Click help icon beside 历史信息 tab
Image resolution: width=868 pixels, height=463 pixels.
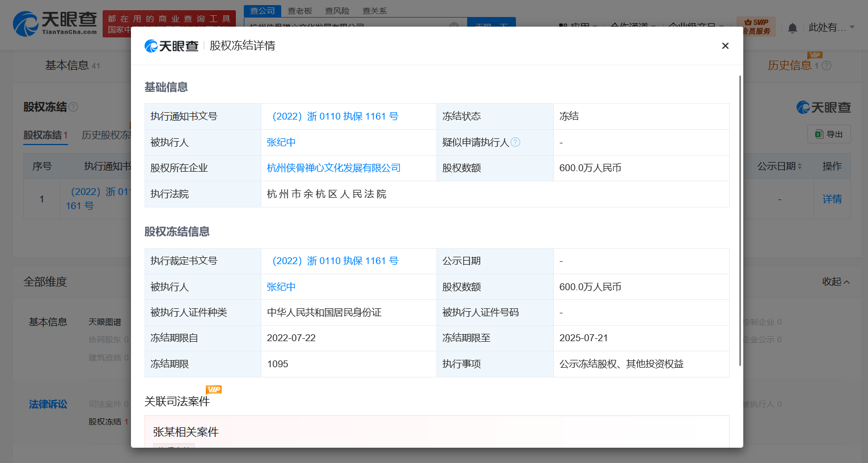827,66
